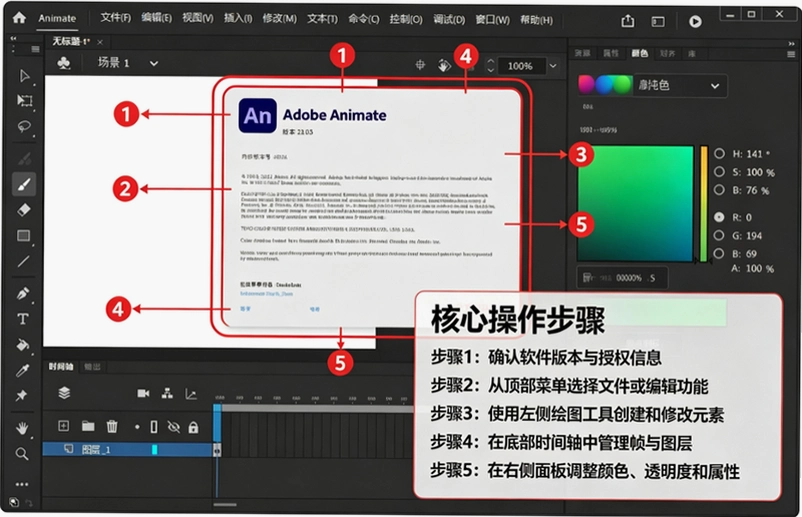Switch to the 属性 panel tab
Viewport: 802px width, 517px height.
[x=611, y=53]
